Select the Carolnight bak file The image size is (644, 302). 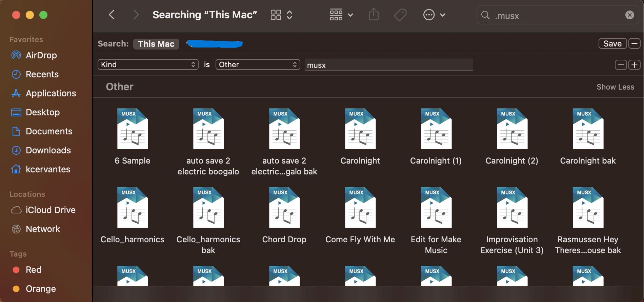588,129
